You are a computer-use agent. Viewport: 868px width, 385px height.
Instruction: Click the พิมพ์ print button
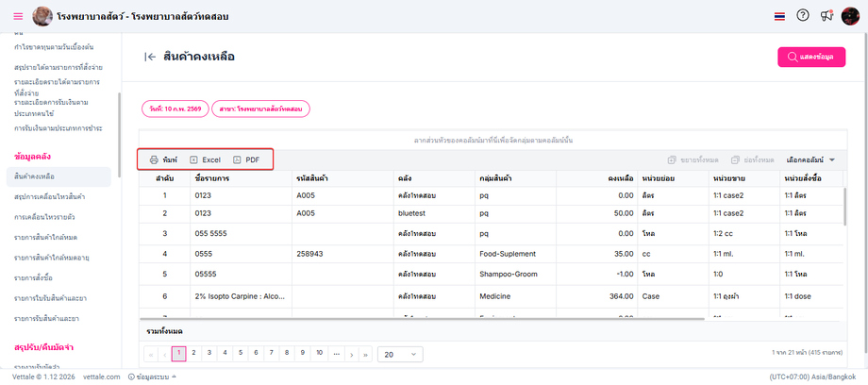[163, 160]
